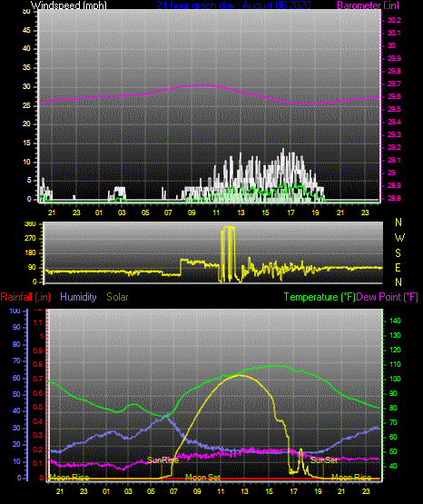This screenshot has height=504, width=423.
Task: Click barometer axis value "28.8"
Action: tap(394, 198)
